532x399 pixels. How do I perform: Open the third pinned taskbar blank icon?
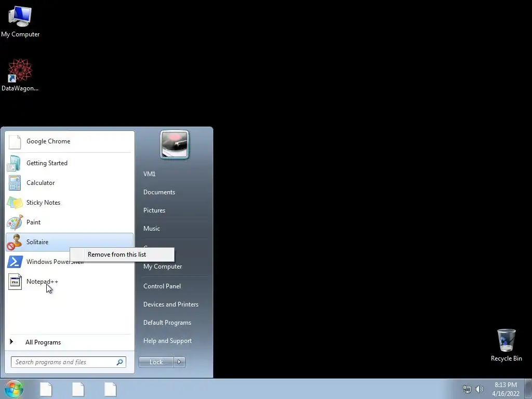click(x=110, y=389)
